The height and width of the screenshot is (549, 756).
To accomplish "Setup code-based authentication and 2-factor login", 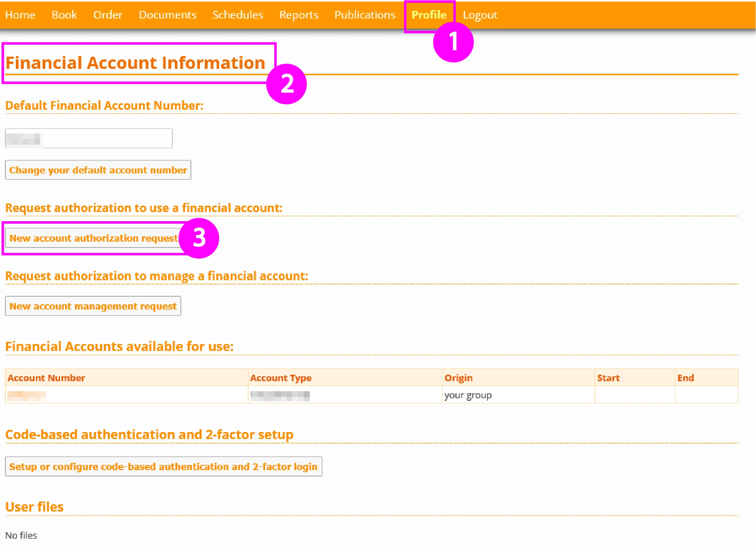I will tap(163, 466).
